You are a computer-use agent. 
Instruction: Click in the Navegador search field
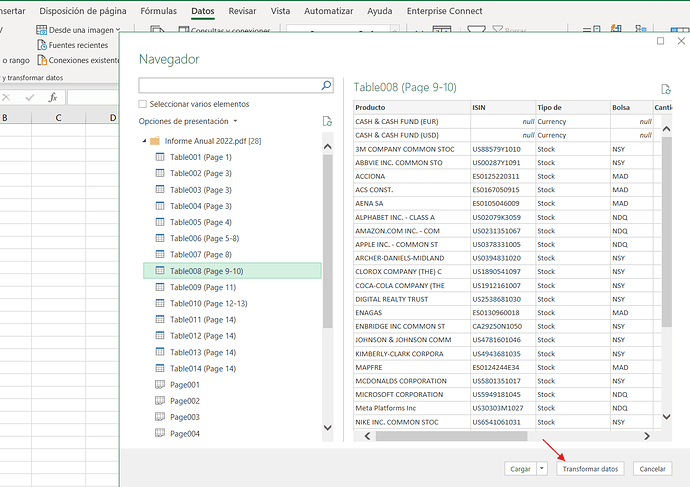coord(230,85)
